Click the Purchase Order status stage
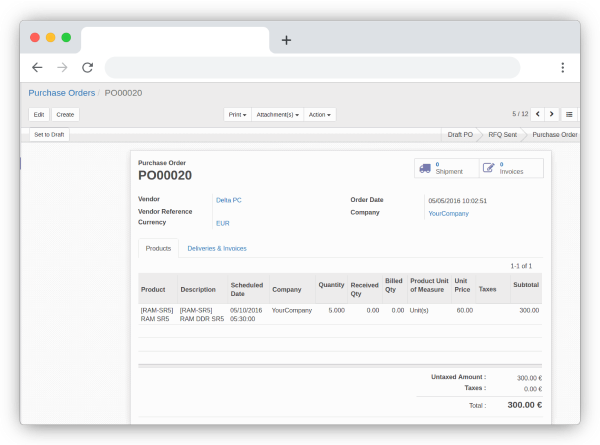The height and width of the screenshot is (445, 600). pyautogui.click(x=554, y=135)
